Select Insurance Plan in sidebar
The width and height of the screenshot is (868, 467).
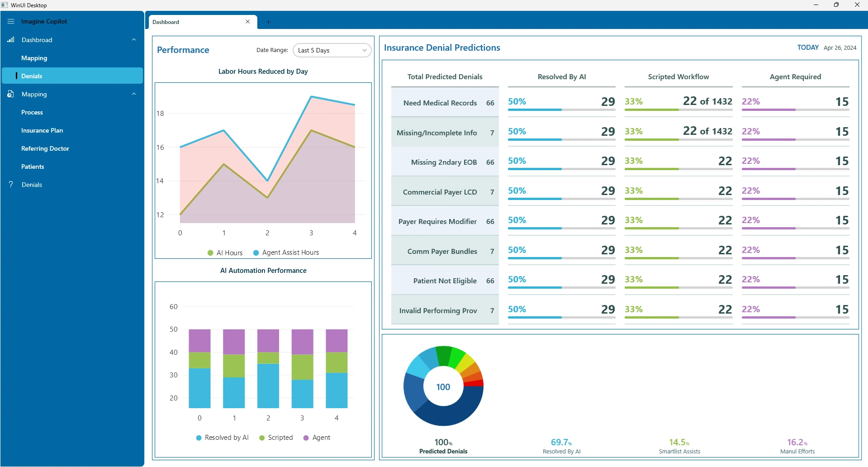(x=42, y=130)
